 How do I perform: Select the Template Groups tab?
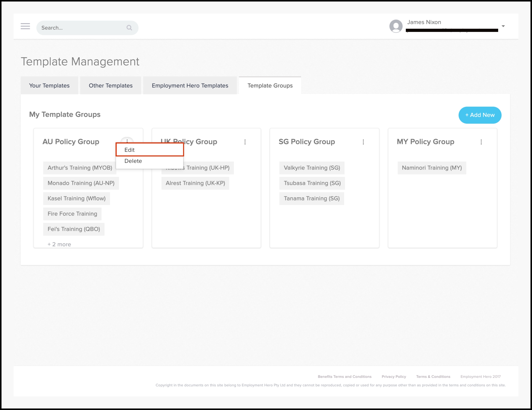click(270, 86)
